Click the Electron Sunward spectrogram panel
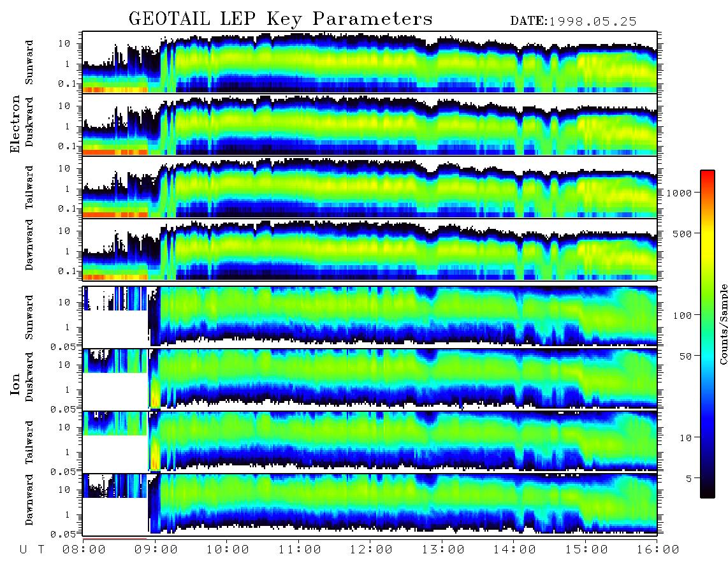 tap(370, 62)
